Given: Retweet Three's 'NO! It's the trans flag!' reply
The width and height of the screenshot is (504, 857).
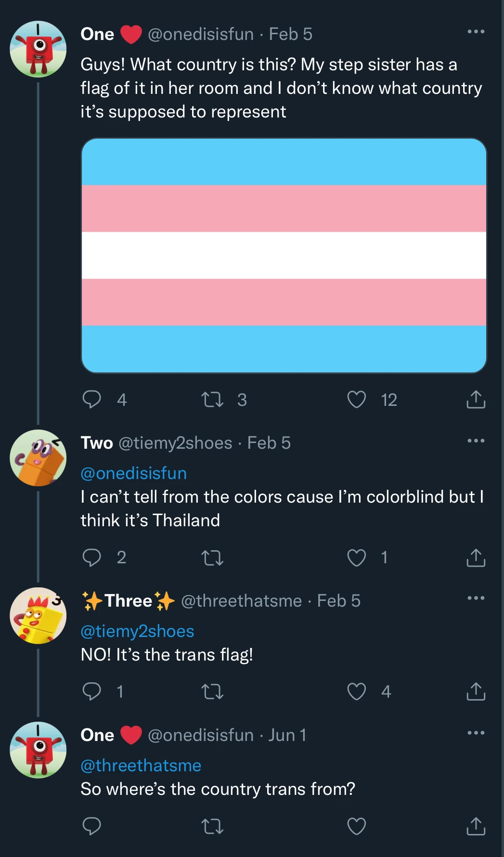Looking at the screenshot, I should point(213,692).
